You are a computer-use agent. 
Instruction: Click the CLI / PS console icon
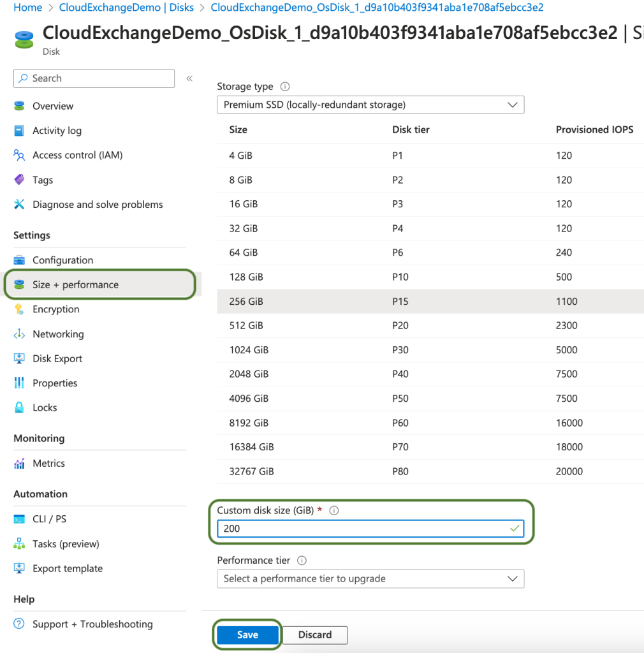coord(19,519)
